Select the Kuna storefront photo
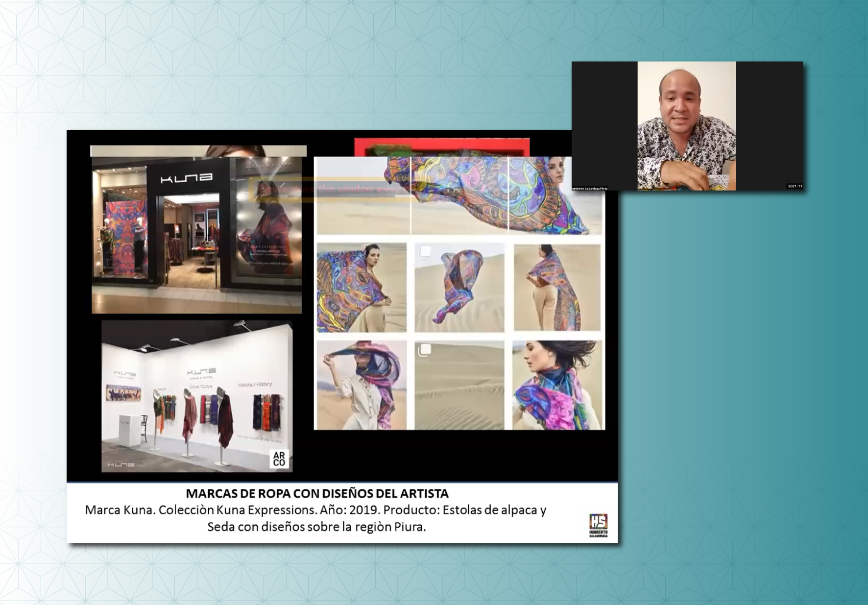Viewport: 868px width, 605px height. point(197,235)
